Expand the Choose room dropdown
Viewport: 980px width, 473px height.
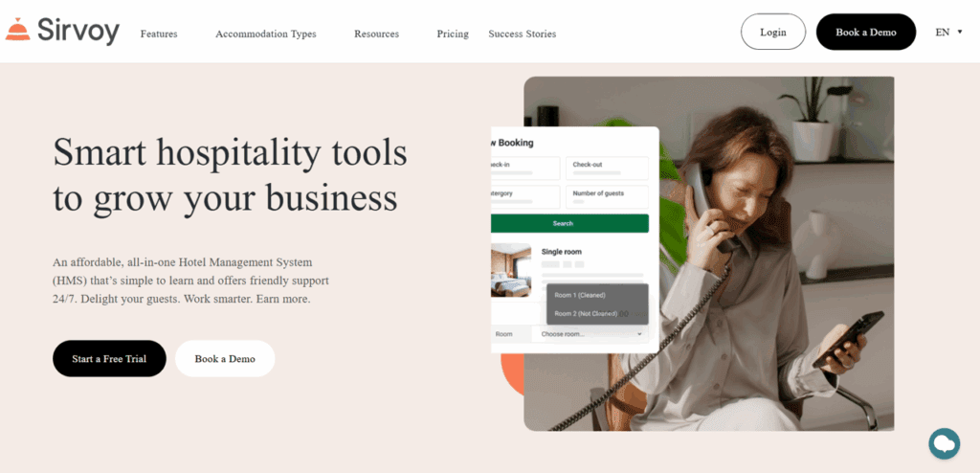pyautogui.click(x=590, y=334)
